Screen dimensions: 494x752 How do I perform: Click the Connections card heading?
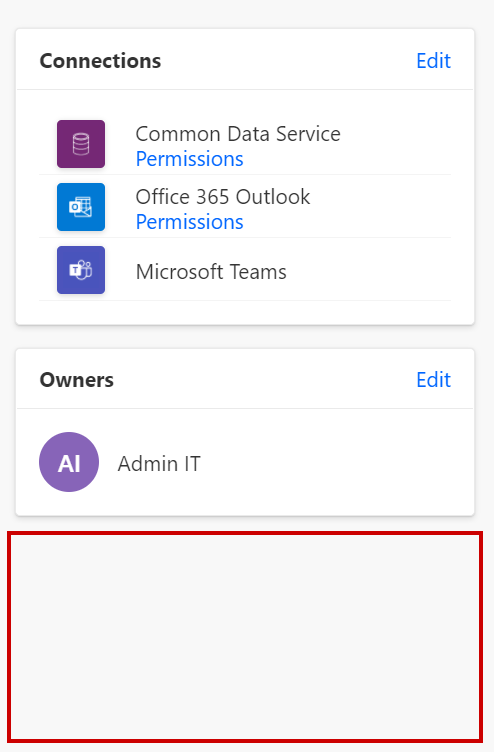coord(100,61)
